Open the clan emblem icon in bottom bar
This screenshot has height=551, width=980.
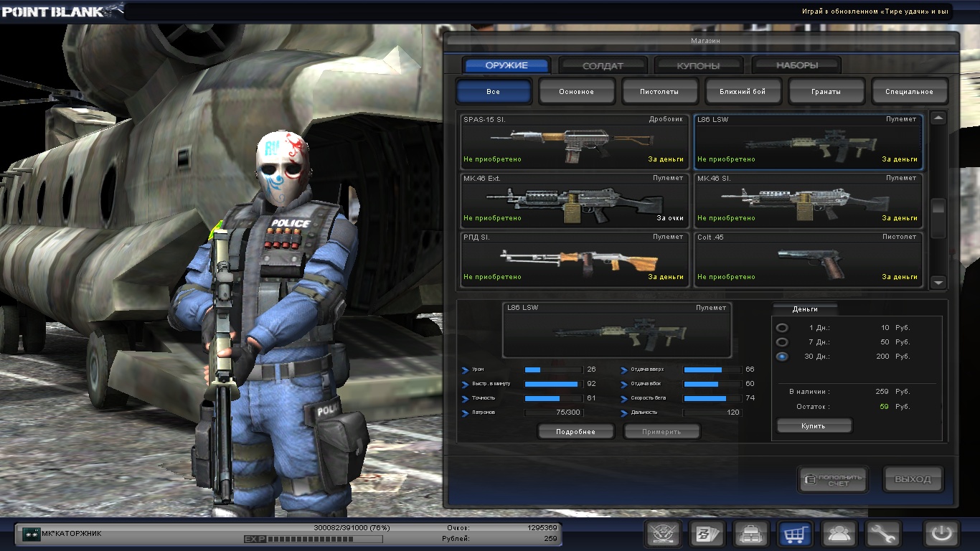[x=663, y=534]
